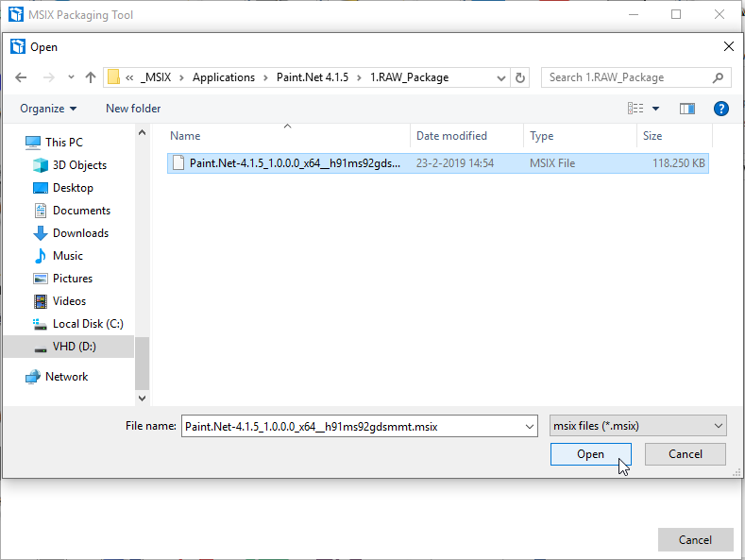Select Local Disk (C:) drive
The image size is (745, 560).
87,324
